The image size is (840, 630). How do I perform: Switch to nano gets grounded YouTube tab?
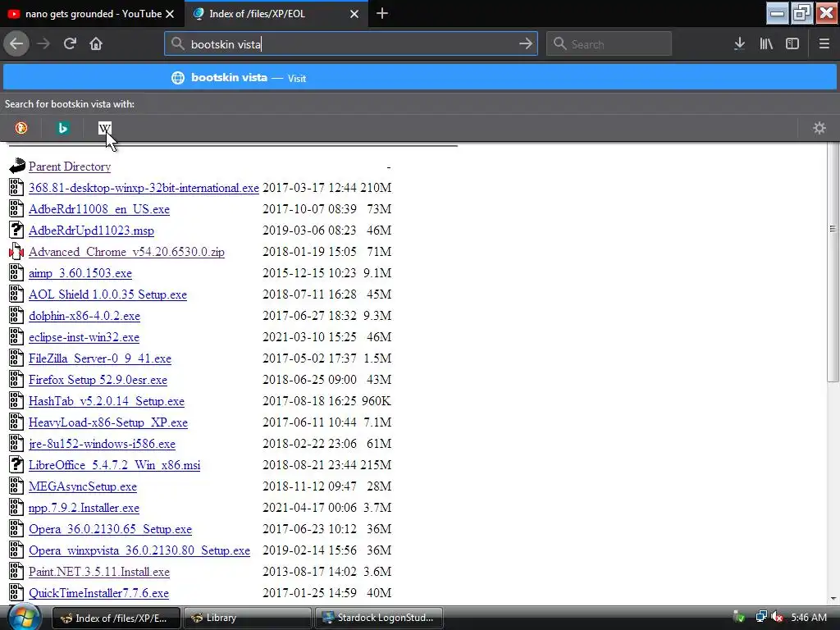pyautogui.click(x=92, y=14)
